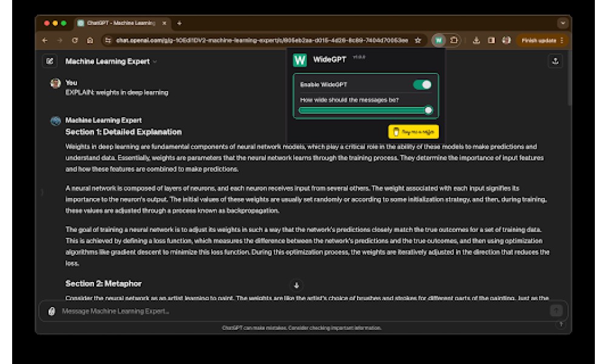Attach a file with the paperclip icon
607x364 pixels.
(x=52, y=311)
